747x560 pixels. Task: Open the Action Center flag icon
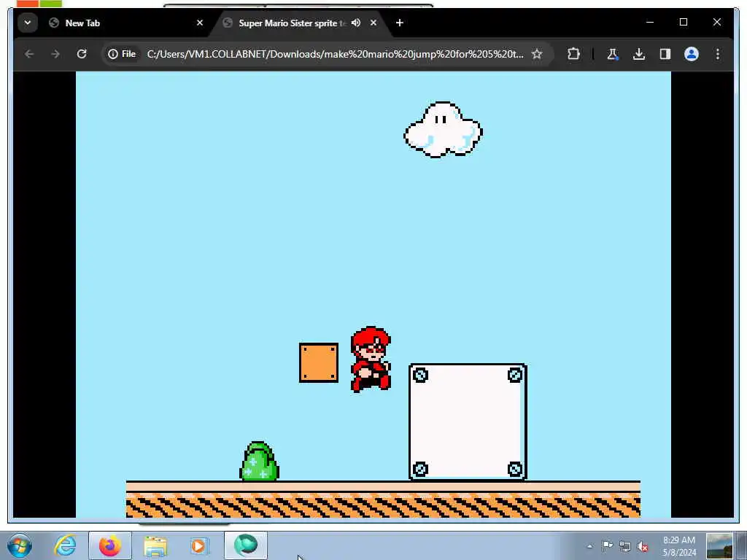click(x=607, y=546)
